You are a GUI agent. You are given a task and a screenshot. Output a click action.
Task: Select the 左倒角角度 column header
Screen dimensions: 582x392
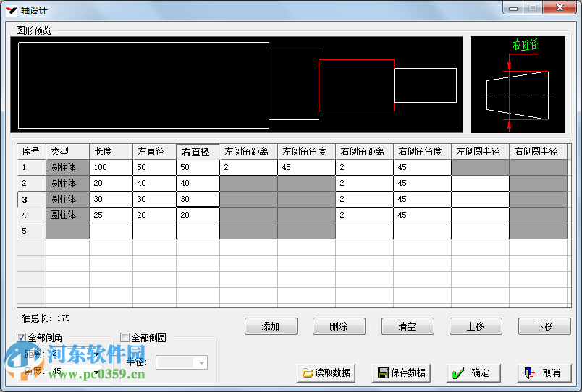[x=307, y=152]
